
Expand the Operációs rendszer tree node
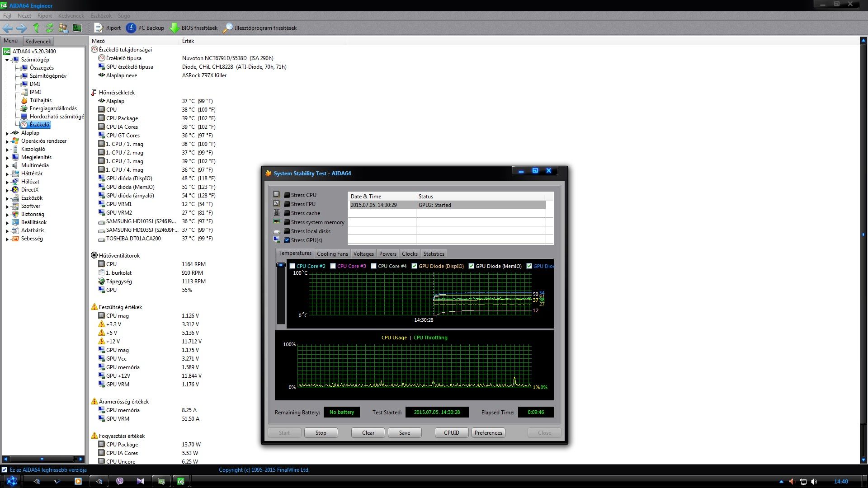point(7,141)
